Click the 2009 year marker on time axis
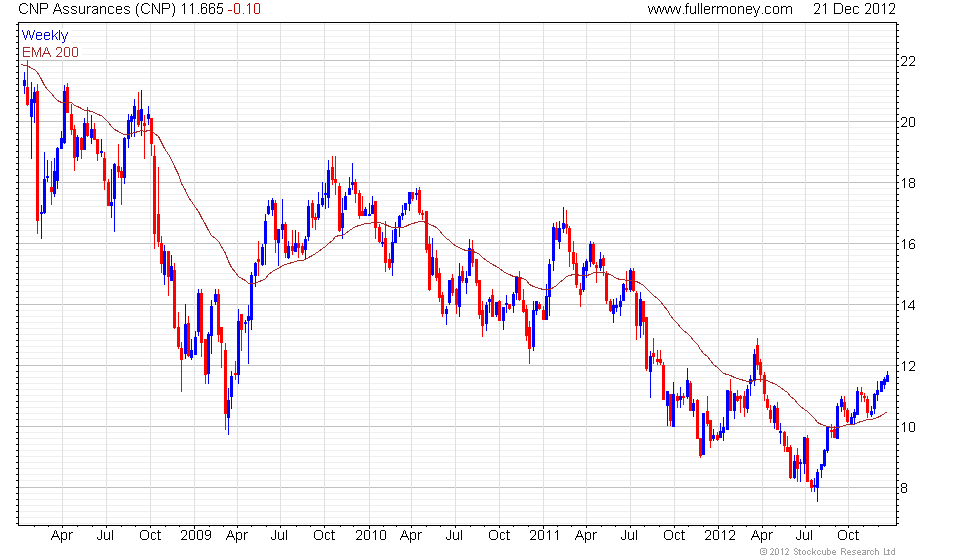 196,536
